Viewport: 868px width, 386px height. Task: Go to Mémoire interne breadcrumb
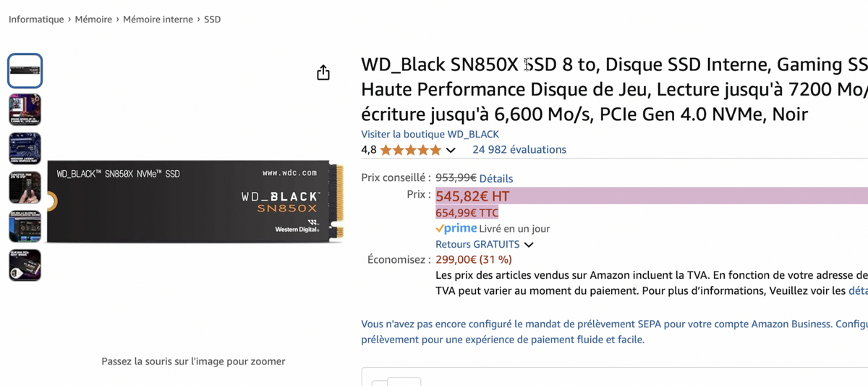[x=158, y=20]
